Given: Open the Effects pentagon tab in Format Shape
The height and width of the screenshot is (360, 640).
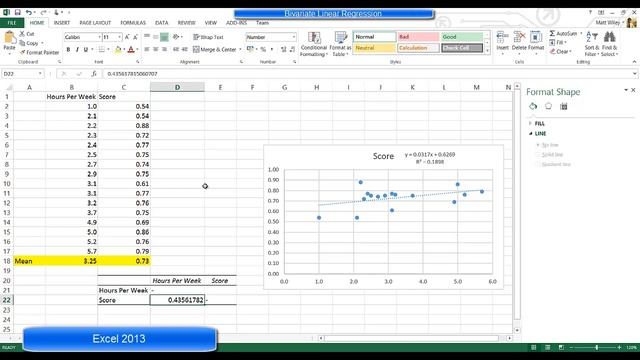Looking at the screenshot, I should tap(548, 107).
